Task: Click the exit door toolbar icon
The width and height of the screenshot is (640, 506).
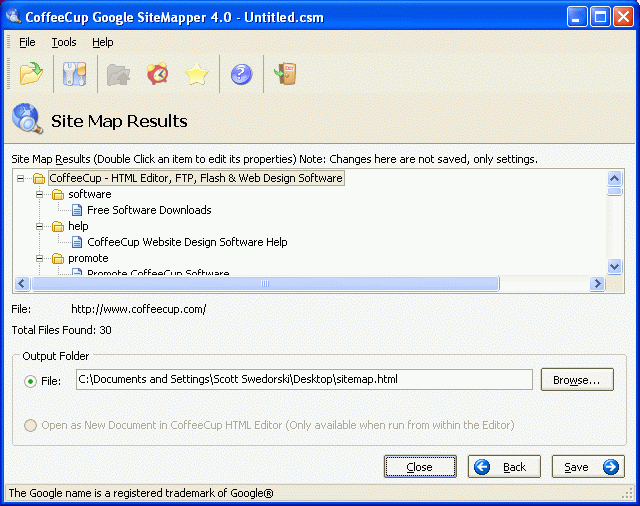Action: 285,74
